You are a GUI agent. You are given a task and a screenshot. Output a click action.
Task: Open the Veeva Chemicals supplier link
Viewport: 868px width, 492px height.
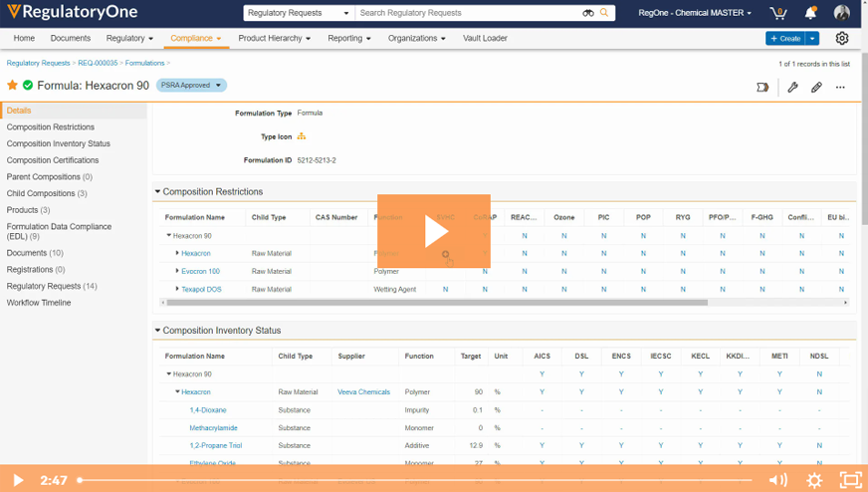[x=363, y=392]
